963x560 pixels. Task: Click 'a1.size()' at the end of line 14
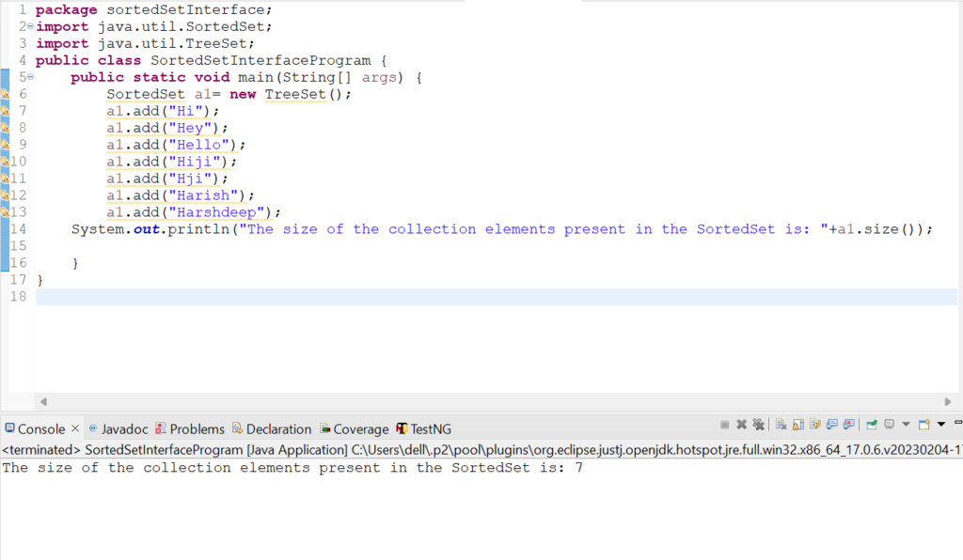click(x=877, y=228)
